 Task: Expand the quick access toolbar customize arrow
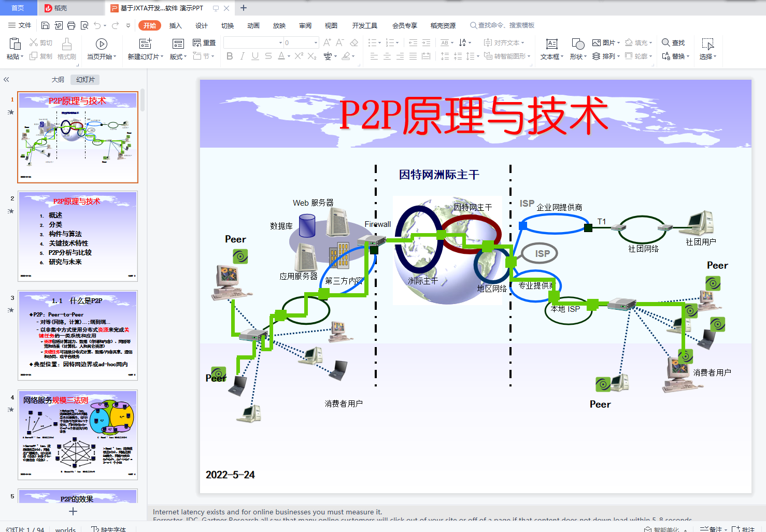pyautogui.click(x=128, y=25)
